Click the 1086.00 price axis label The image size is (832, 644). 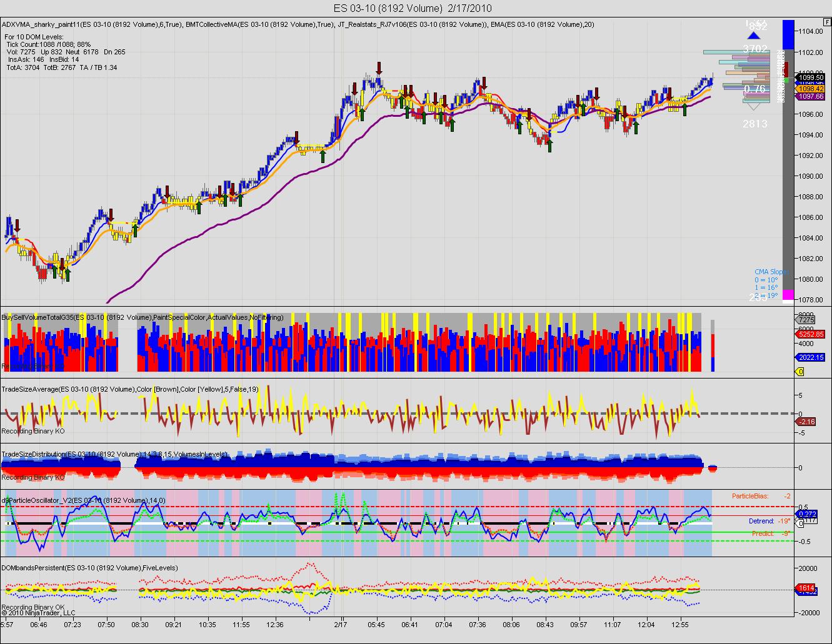pos(810,217)
